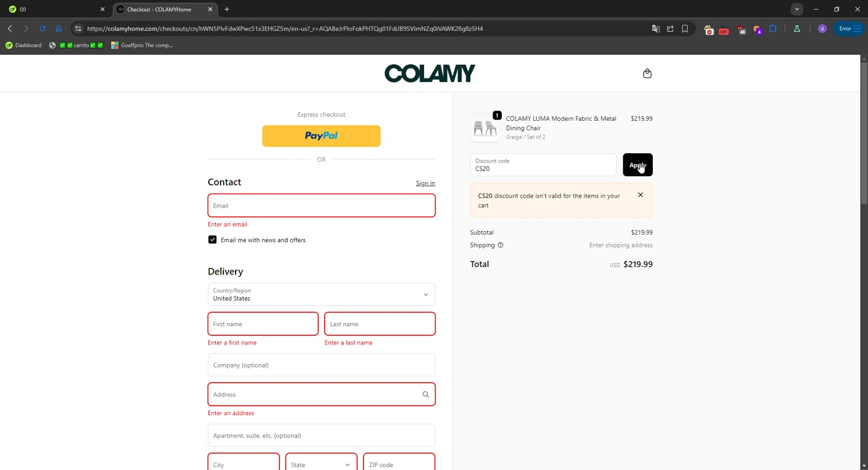868x470 pixels.
Task: Switch to the '00' tab
Action: point(56,9)
